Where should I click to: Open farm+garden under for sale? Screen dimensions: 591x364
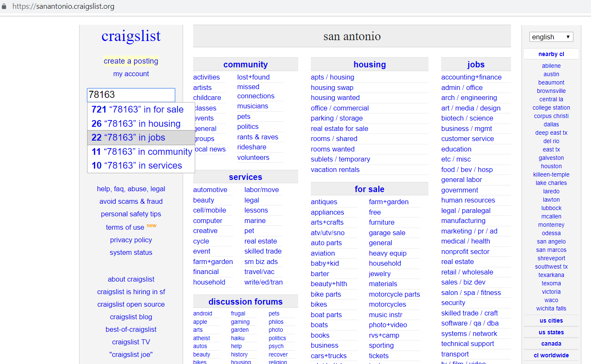tap(389, 202)
